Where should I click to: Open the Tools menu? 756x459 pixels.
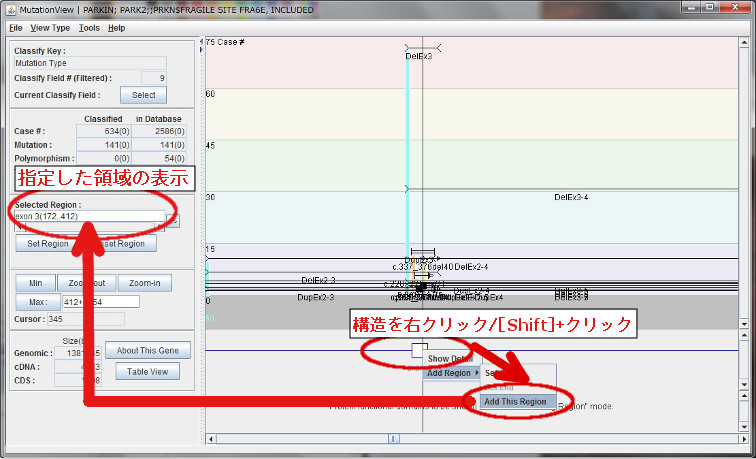pos(89,28)
